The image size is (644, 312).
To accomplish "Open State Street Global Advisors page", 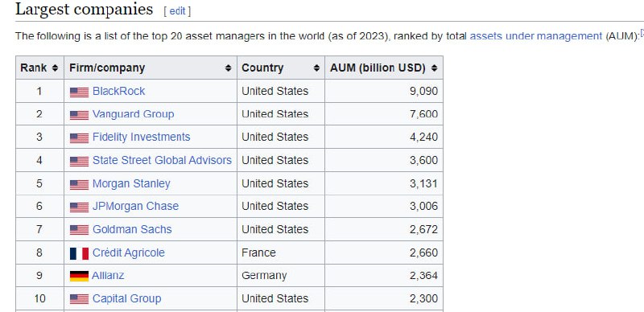I will click(x=162, y=160).
